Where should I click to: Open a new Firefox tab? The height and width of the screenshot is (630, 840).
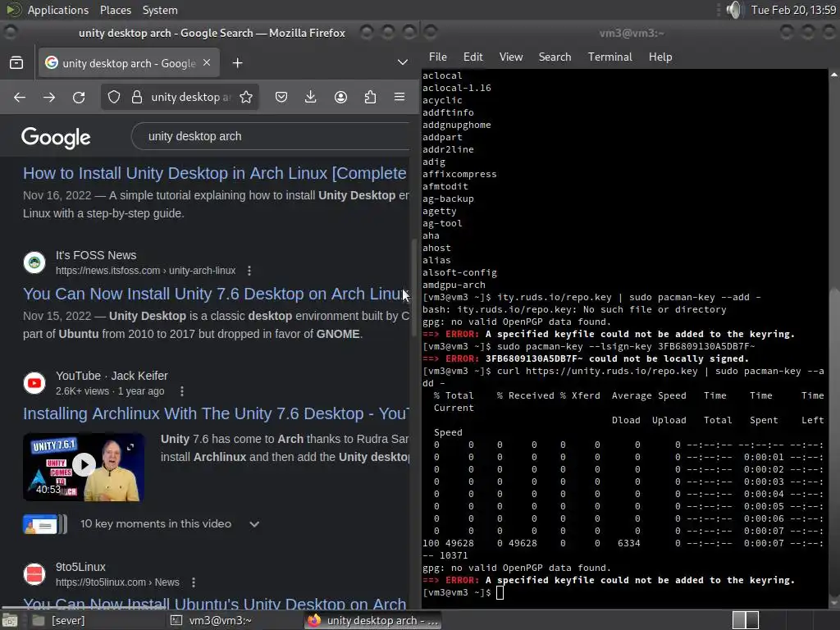(237, 63)
